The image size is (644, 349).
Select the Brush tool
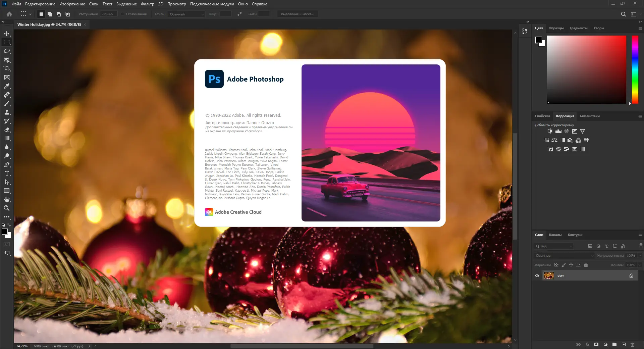click(7, 103)
